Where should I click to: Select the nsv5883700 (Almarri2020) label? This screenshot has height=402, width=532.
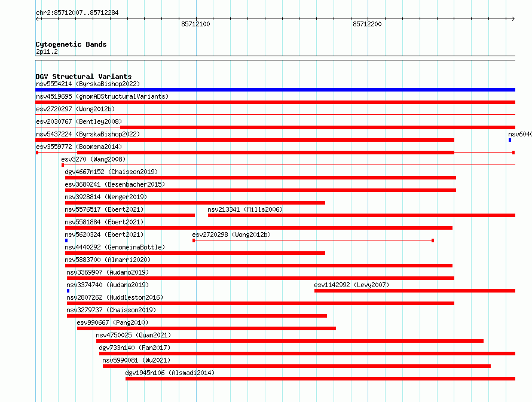click(108, 260)
